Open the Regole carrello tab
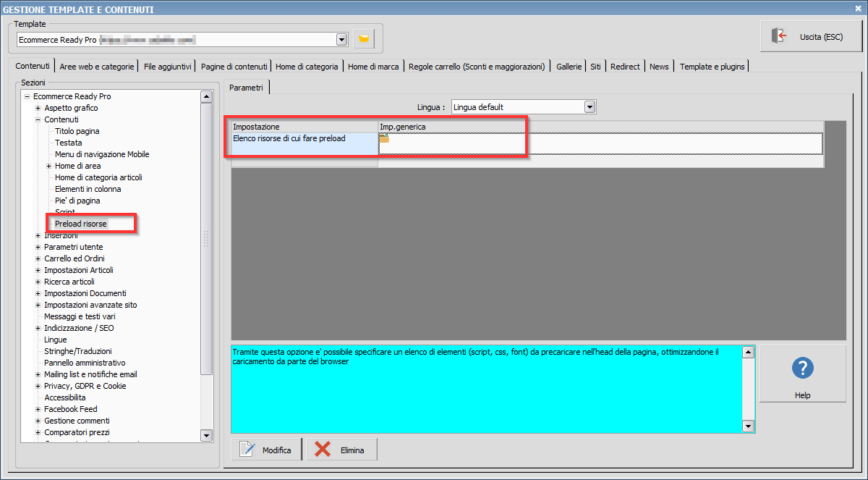The height and width of the screenshot is (480, 868). coord(477,66)
